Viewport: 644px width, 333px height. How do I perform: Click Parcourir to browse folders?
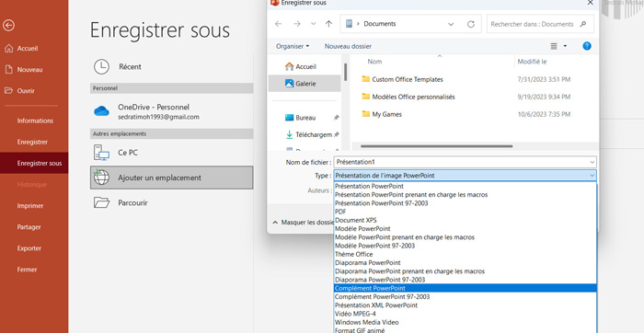pyautogui.click(x=171, y=203)
